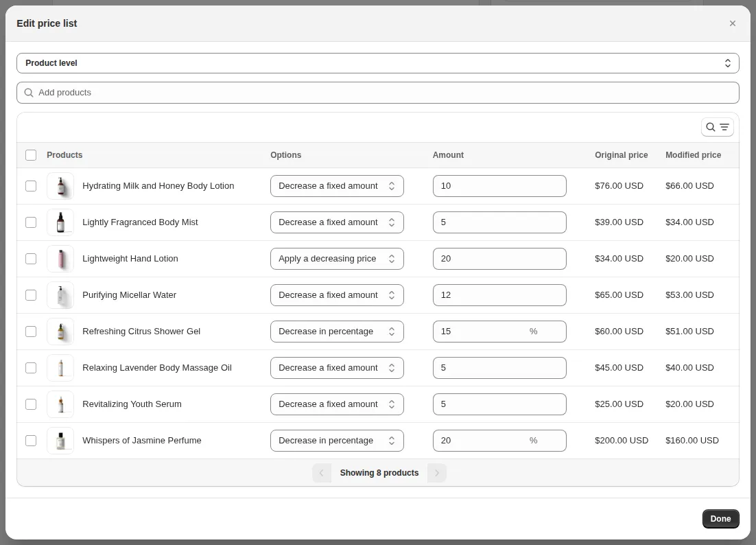756x545 pixels.
Task: Click original price $39.00 USD
Action: point(619,222)
